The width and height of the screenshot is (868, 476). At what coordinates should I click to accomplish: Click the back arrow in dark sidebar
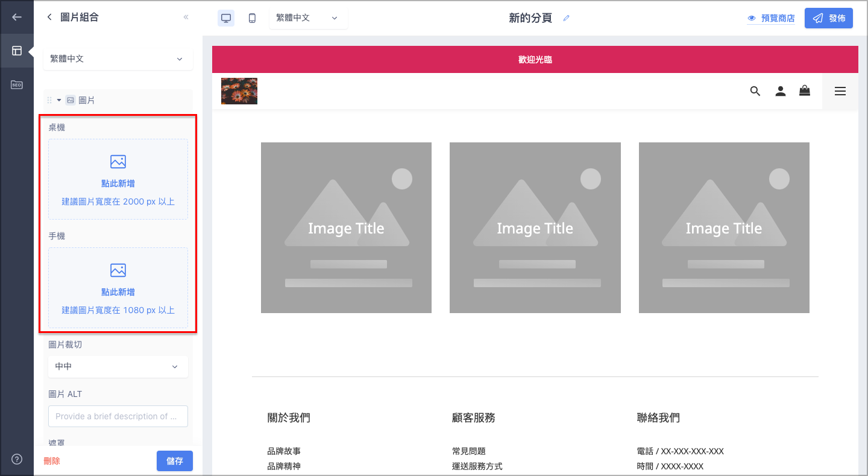pos(17,17)
